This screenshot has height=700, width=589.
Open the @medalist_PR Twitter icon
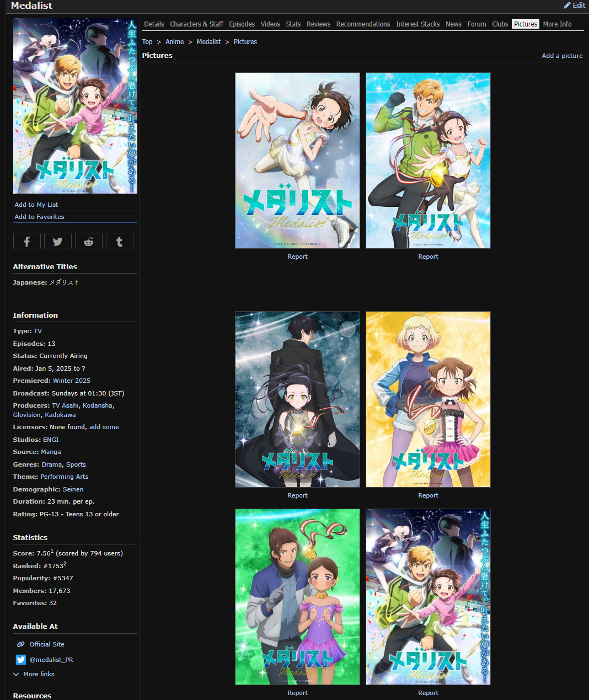coord(21,660)
